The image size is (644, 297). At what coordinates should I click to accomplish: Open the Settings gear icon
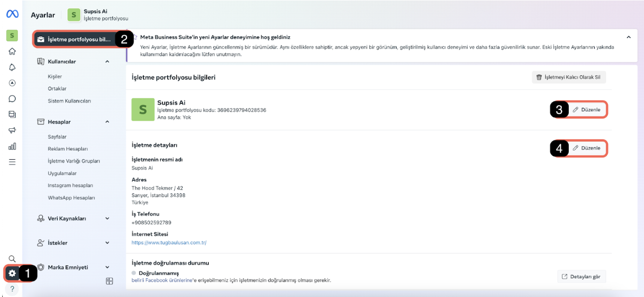pyautogui.click(x=12, y=273)
